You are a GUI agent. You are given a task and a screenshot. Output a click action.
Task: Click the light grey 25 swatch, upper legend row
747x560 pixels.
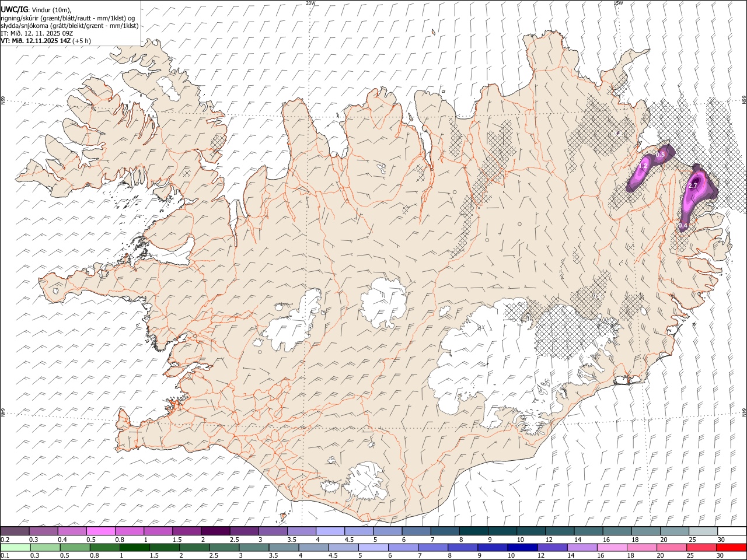[x=703, y=531]
